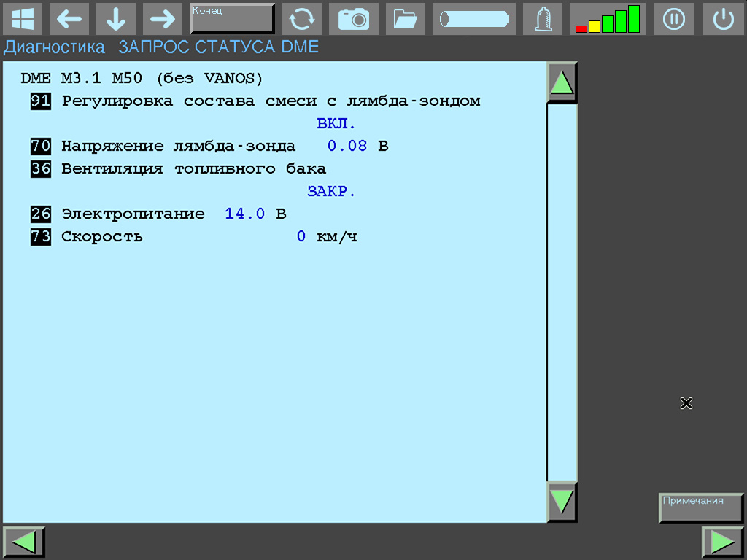
Task: Click the sensor plug icon near the signal bars
Action: point(542,19)
